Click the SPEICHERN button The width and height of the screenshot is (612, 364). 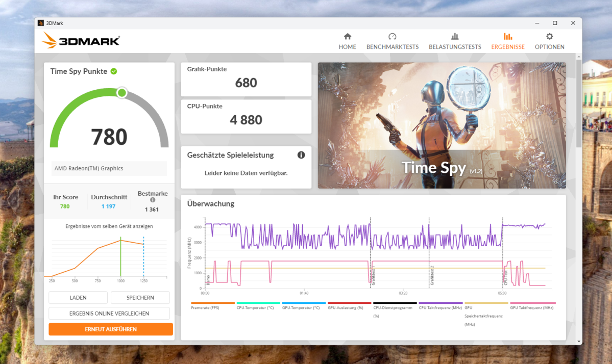(x=140, y=298)
